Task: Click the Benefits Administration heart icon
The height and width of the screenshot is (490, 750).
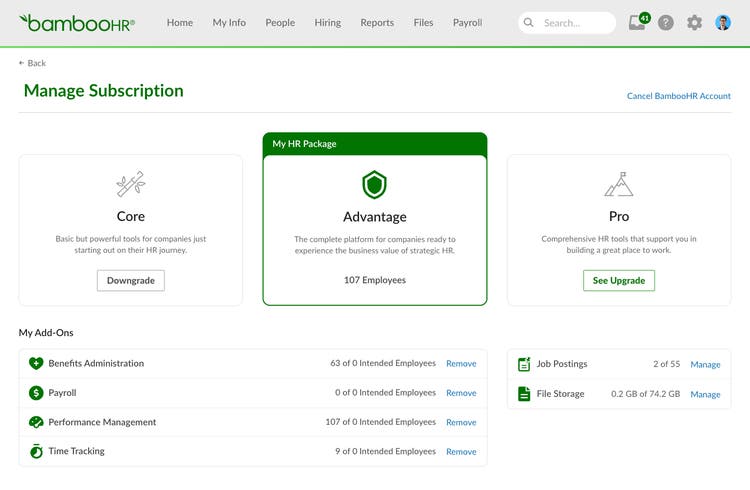Action: (36, 364)
